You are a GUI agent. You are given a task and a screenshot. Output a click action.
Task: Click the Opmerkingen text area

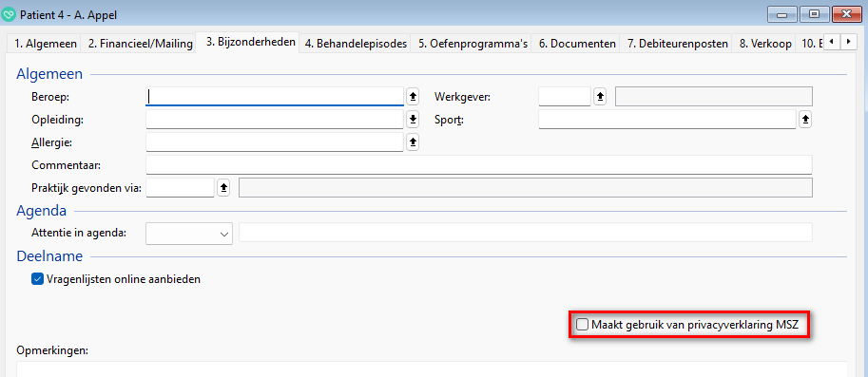pyautogui.click(x=432, y=368)
